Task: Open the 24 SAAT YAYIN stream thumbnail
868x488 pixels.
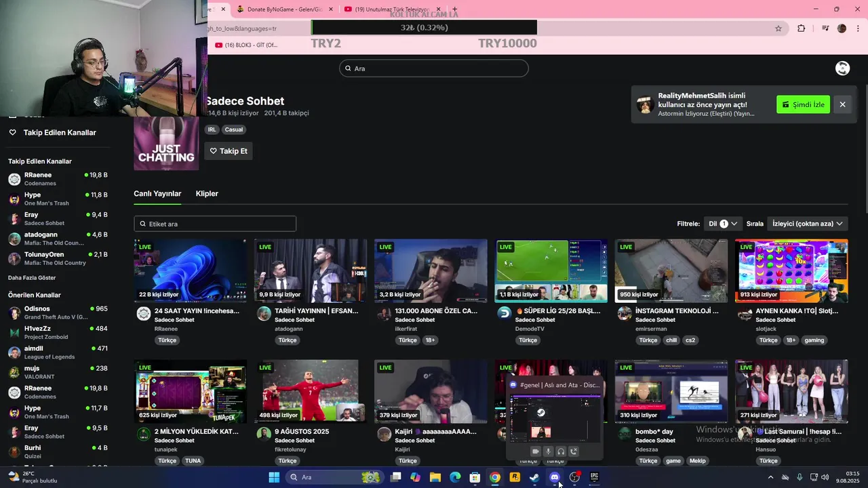Action: [x=190, y=270]
